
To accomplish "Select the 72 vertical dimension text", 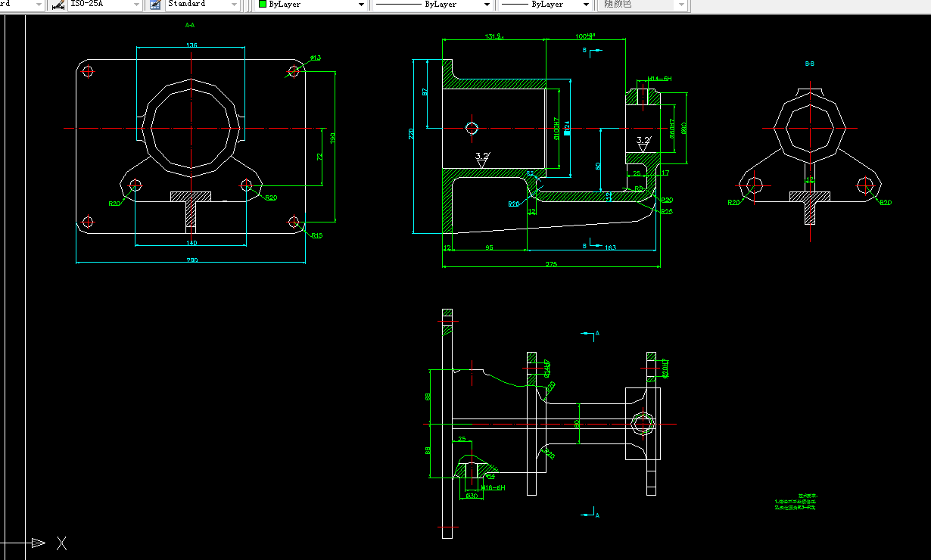I will 319,157.
